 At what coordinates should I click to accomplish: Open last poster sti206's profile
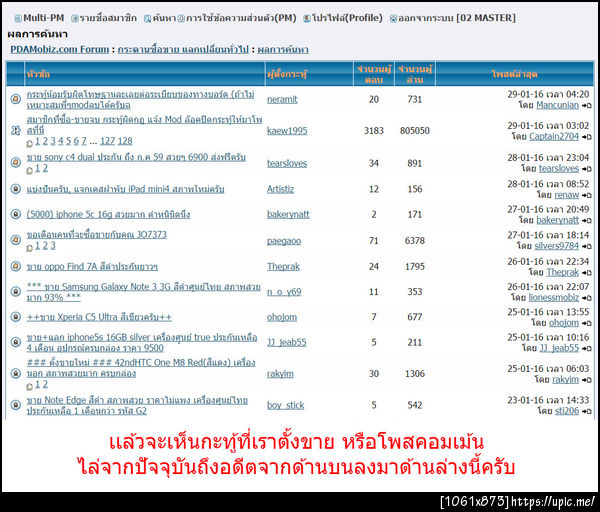click(567, 411)
